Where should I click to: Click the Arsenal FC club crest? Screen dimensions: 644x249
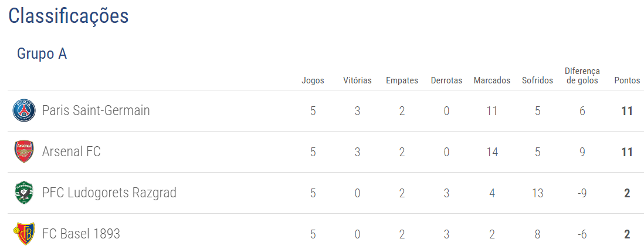tap(24, 152)
